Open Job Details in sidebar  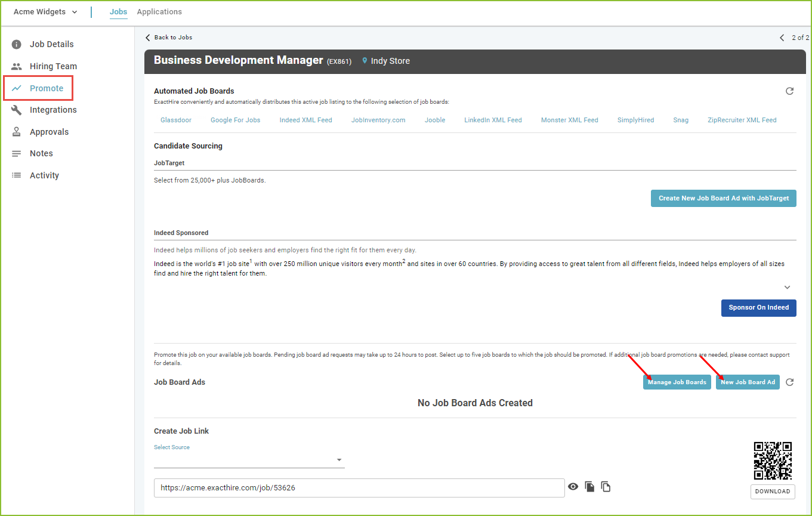[x=51, y=44]
